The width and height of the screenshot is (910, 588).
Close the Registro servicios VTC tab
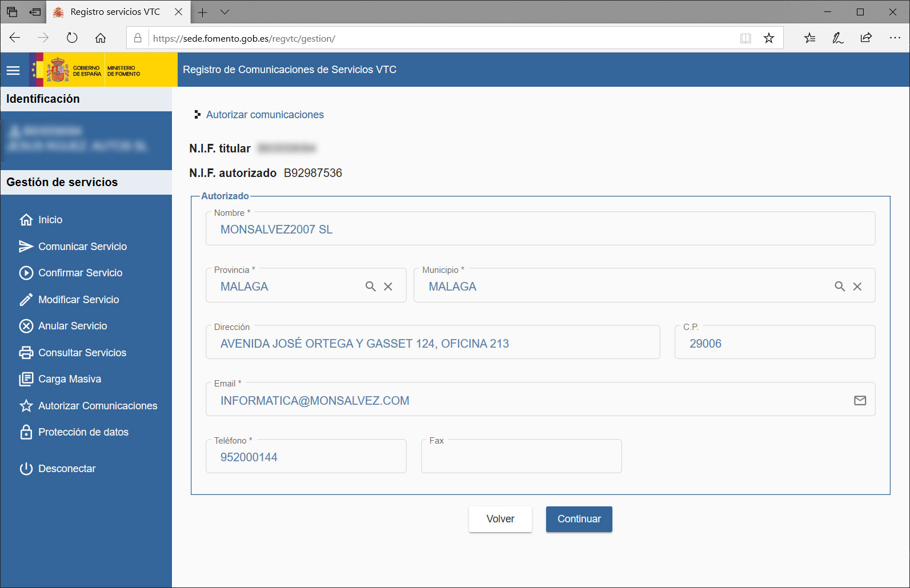click(x=179, y=12)
